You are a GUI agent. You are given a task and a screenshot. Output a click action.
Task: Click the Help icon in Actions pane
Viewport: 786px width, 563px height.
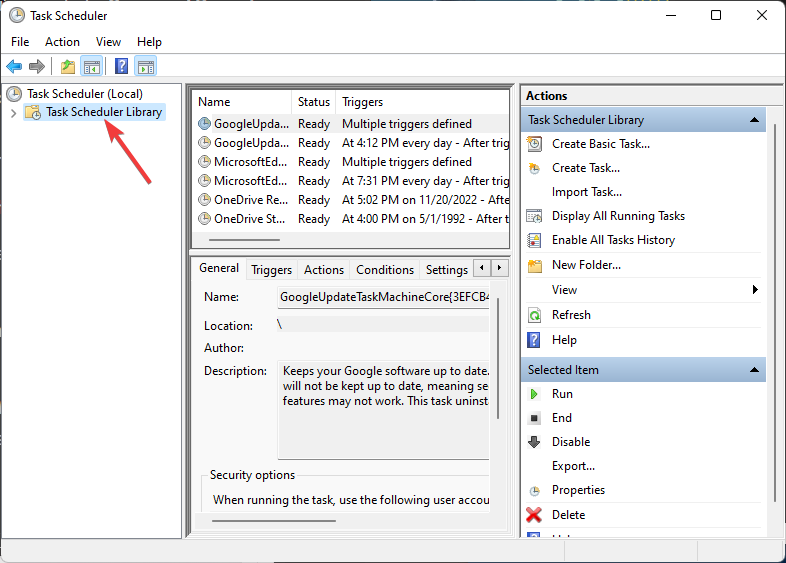click(534, 340)
